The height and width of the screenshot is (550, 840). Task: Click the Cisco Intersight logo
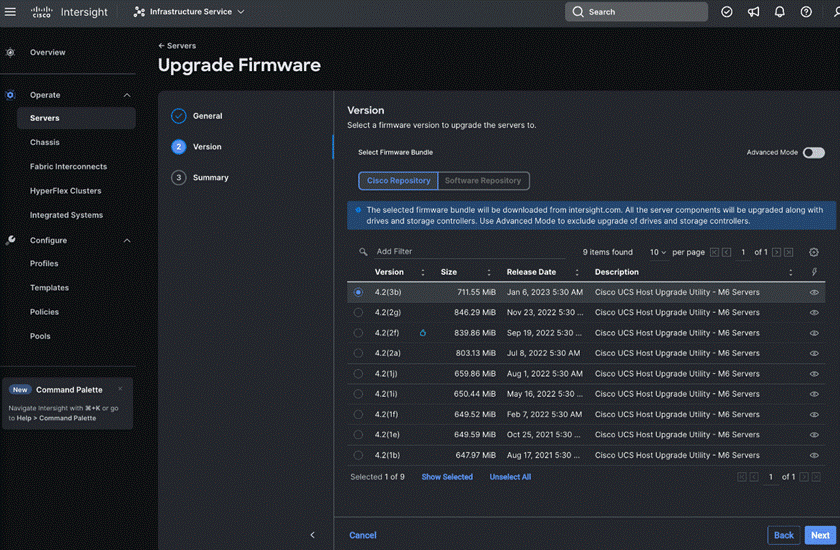point(69,12)
